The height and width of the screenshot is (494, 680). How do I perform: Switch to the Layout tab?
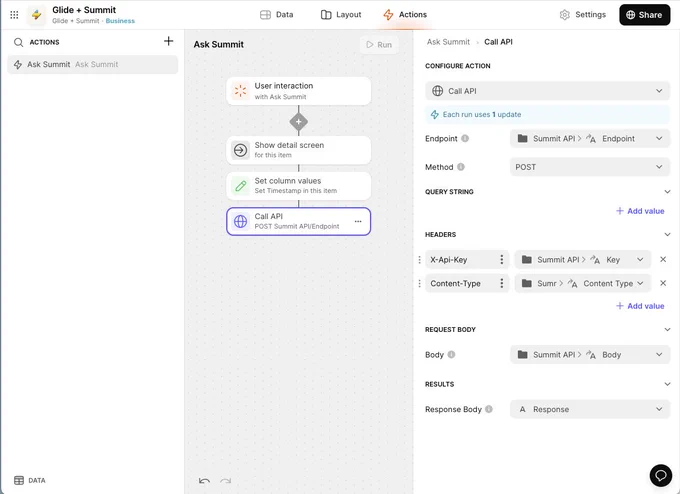click(x=341, y=15)
